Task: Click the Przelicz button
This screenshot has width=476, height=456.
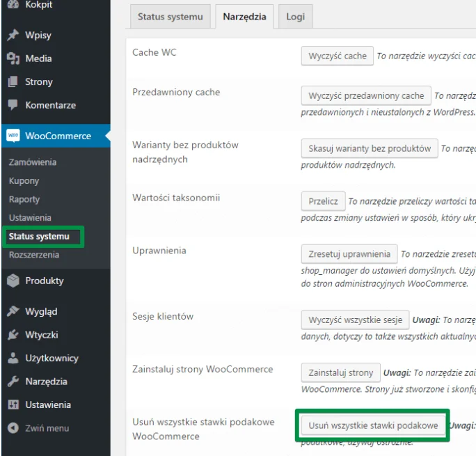Action: (324, 201)
